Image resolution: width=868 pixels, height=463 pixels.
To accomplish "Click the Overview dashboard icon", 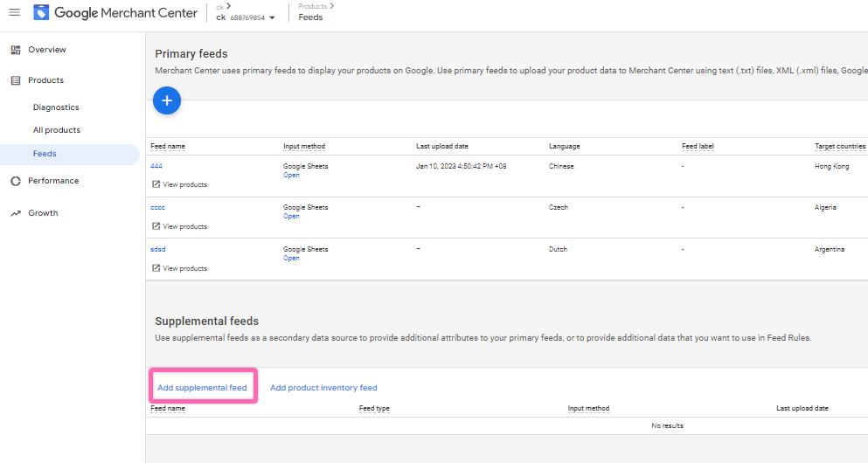I will [x=15, y=50].
